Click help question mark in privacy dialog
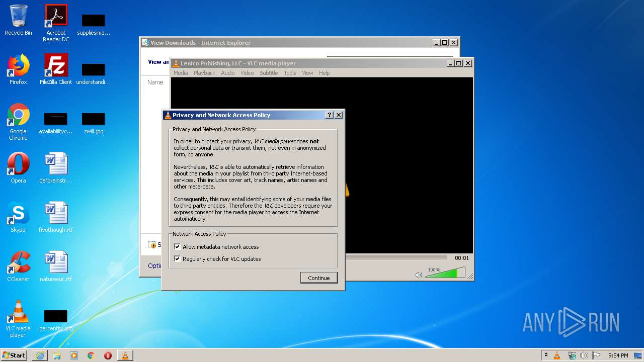The width and height of the screenshot is (644, 362). coord(330,115)
